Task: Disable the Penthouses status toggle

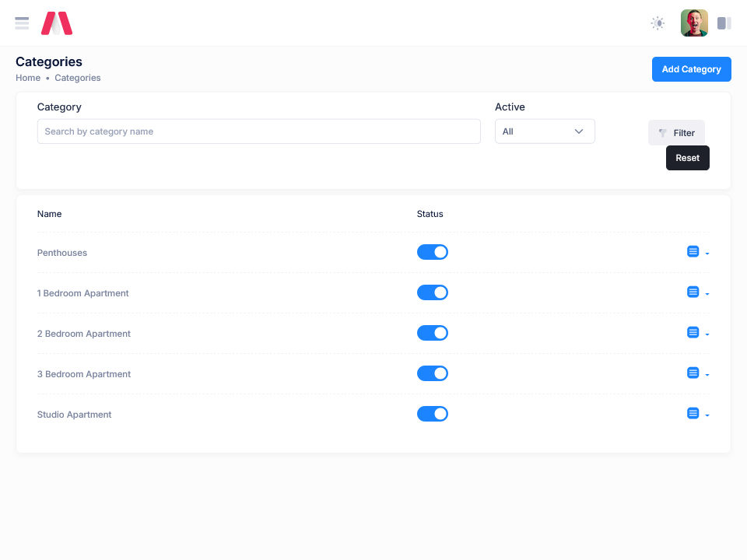Action: pos(433,252)
